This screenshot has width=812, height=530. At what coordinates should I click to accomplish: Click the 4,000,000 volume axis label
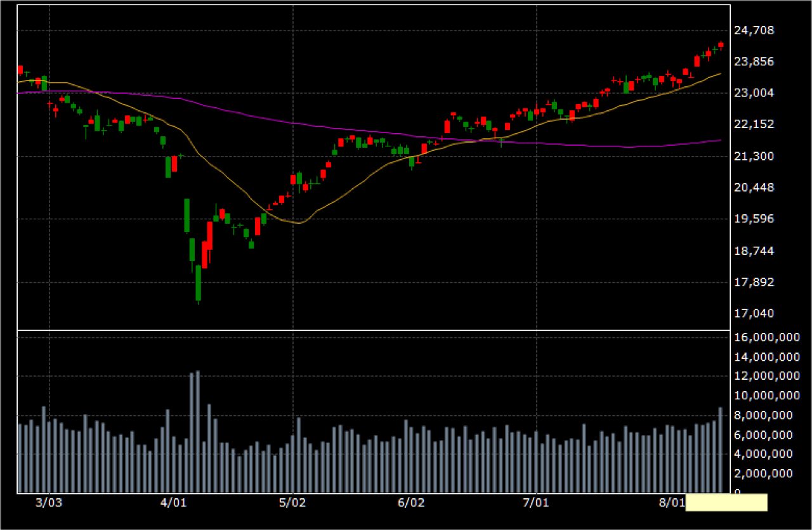(x=765, y=454)
